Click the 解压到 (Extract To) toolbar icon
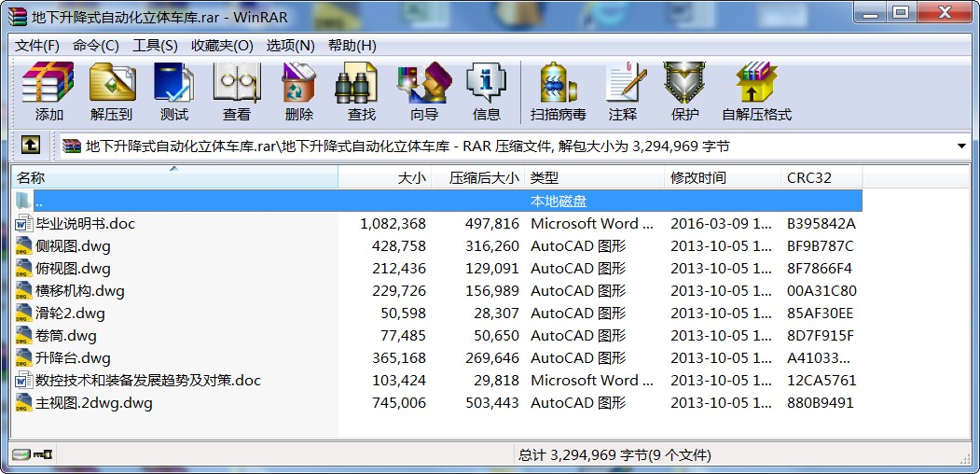The height and width of the screenshot is (474, 980). 113,82
